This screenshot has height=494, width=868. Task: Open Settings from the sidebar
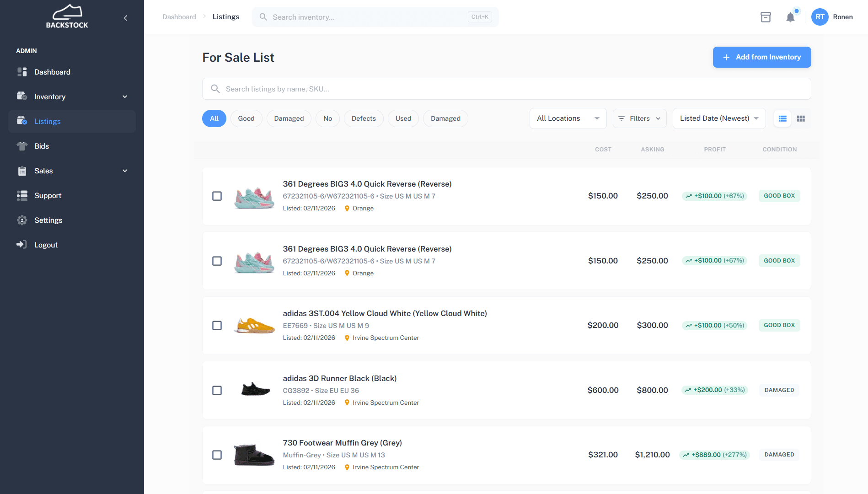(x=48, y=220)
